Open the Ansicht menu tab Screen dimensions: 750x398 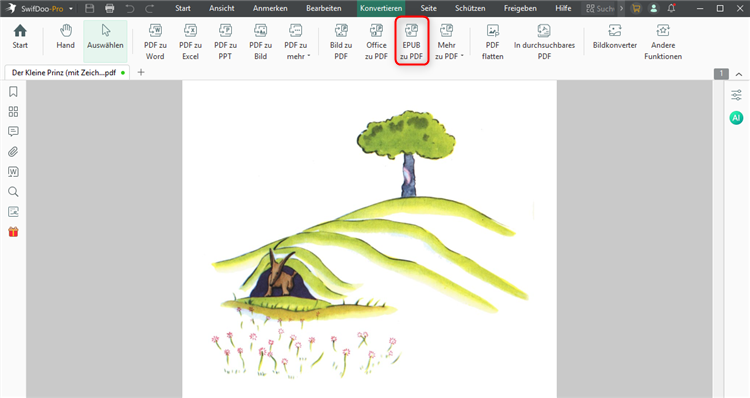point(221,8)
